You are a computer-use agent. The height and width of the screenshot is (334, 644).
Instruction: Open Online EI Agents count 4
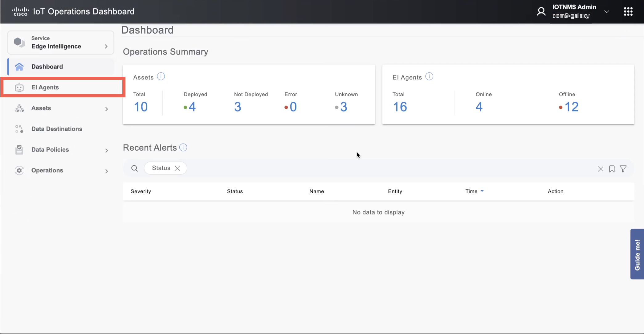(479, 107)
